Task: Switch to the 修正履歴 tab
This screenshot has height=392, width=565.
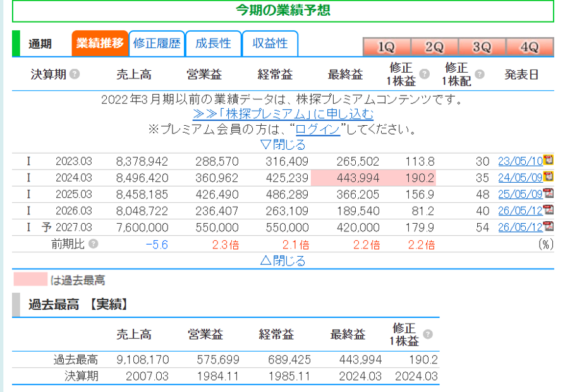Action: click(x=157, y=44)
